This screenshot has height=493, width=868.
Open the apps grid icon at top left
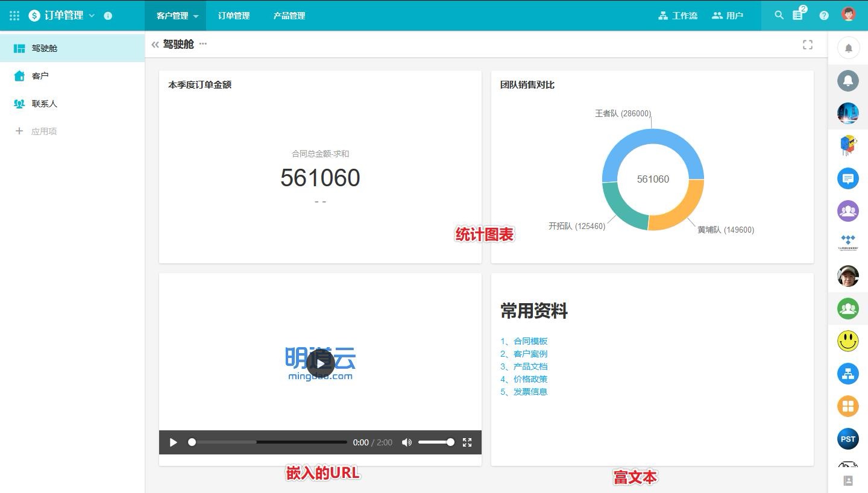pyautogui.click(x=13, y=16)
